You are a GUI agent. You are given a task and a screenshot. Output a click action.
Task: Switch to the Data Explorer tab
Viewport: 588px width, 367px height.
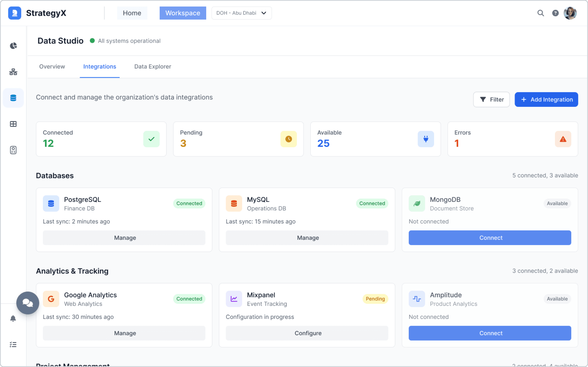[x=153, y=66]
